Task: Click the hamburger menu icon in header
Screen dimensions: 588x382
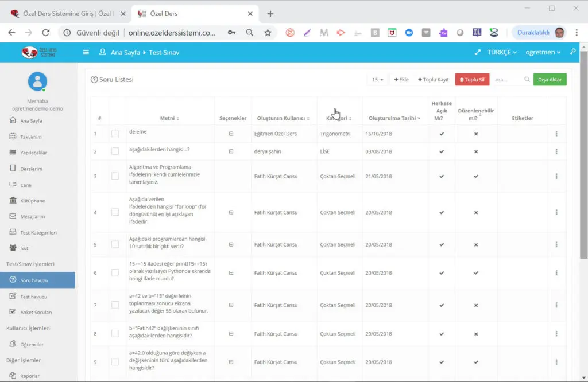Action: [x=86, y=52]
